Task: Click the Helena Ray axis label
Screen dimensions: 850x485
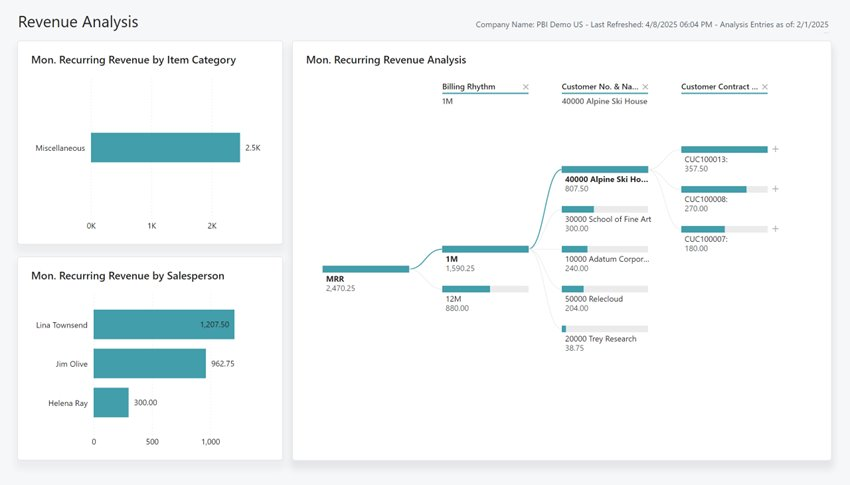Action: tap(68, 403)
